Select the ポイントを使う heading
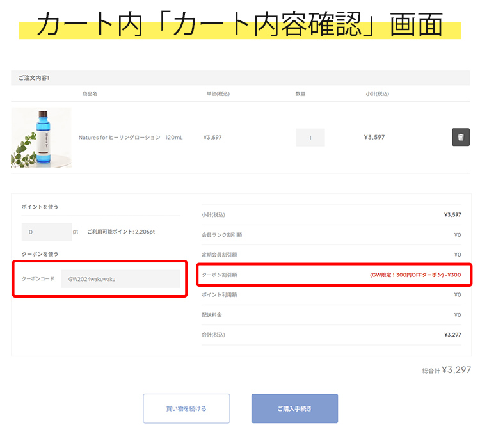The image size is (480, 448). (x=40, y=207)
